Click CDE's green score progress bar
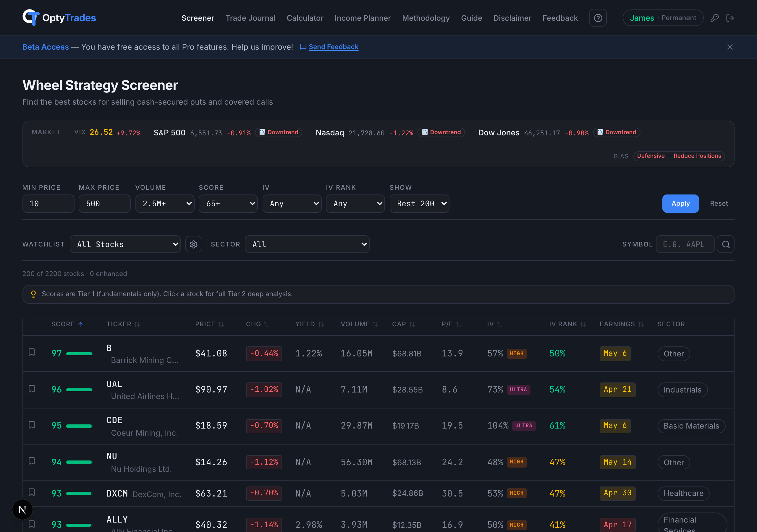The width and height of the screenshot is (757, 532). tap(80, 426)
